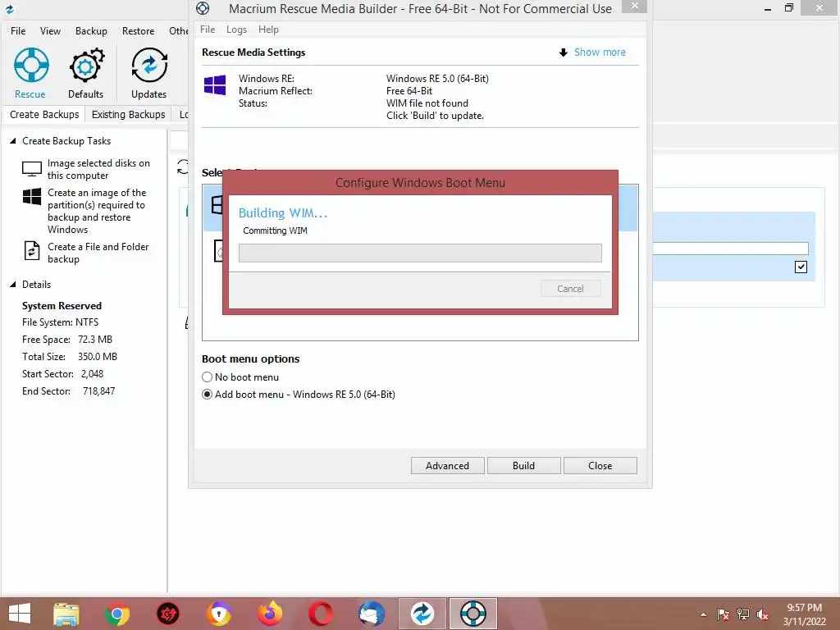Screen dimensions: 840x630
Task: Collapse the Details section
Action: coord(13,285)
